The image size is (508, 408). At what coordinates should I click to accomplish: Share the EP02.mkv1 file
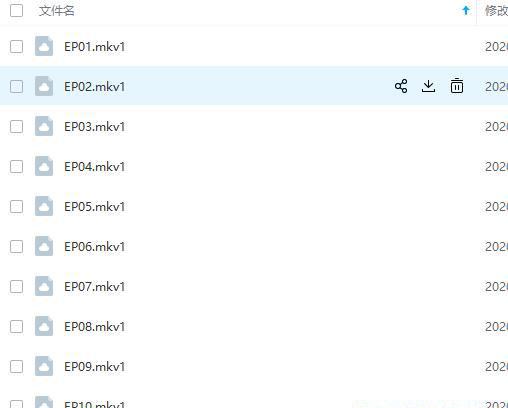point(401,86)
